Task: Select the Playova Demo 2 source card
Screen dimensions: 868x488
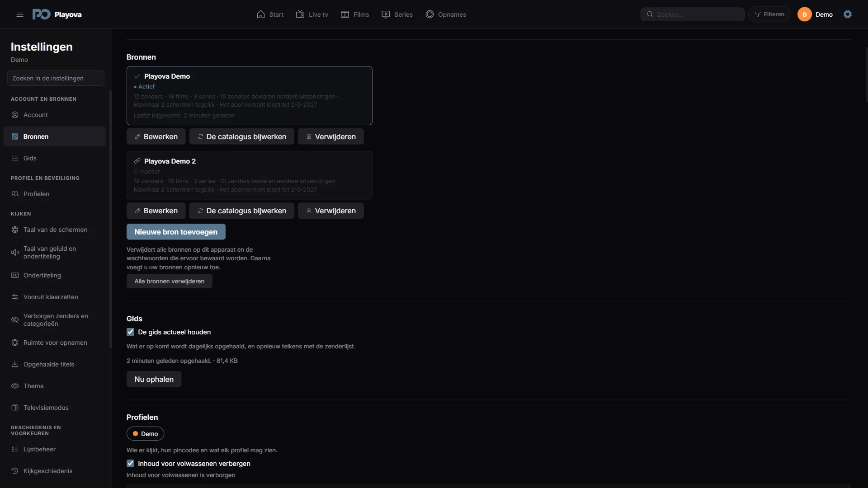Action: click(250, 175)
